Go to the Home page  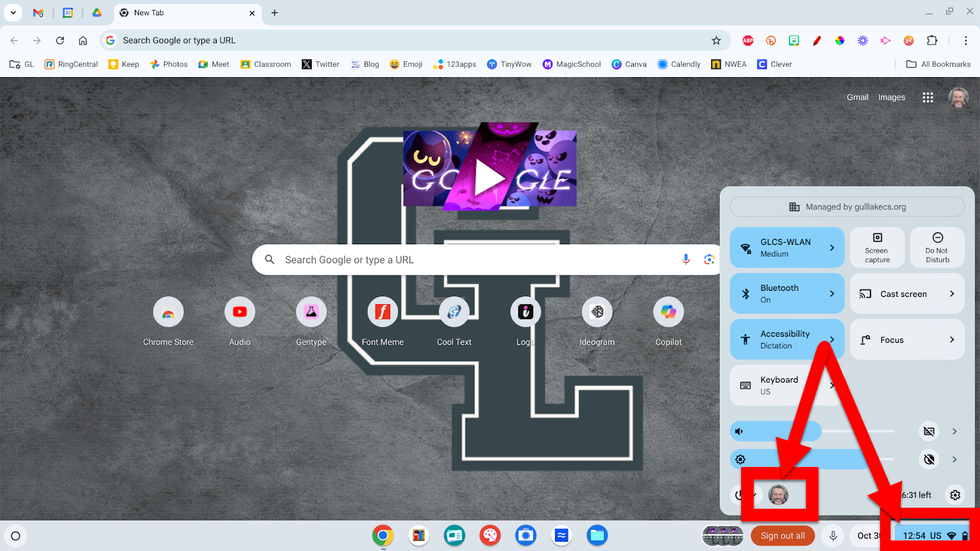coord(83,40)
